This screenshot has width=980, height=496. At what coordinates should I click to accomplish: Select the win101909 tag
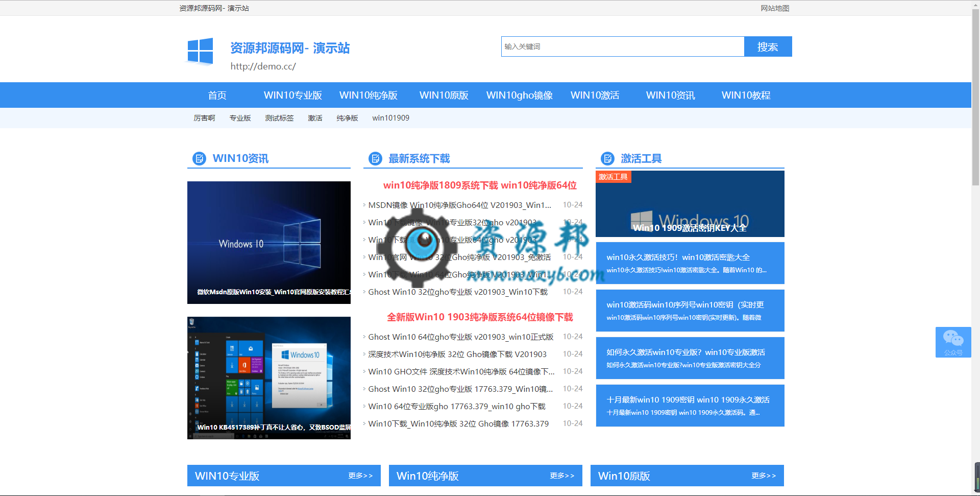point(390,118)
